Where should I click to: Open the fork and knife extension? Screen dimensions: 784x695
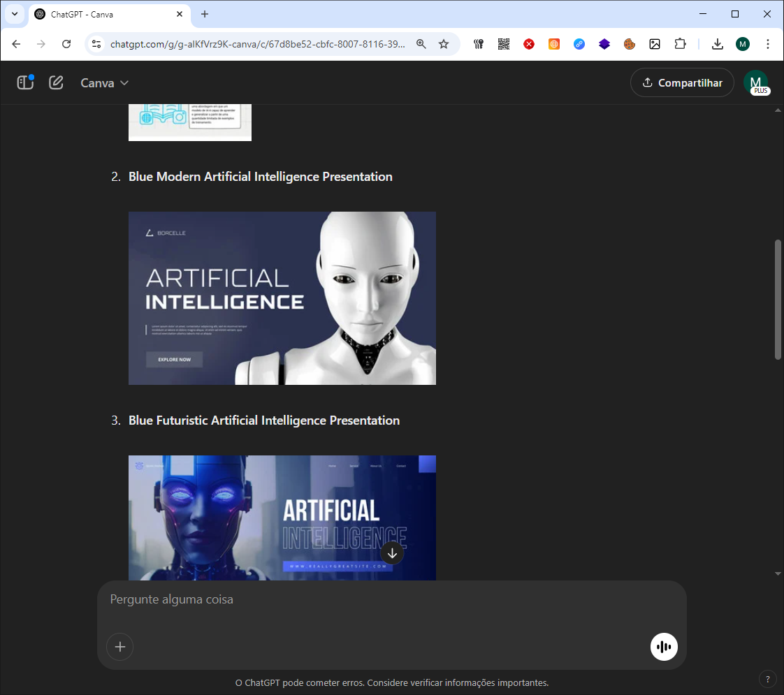click(479, 44)
